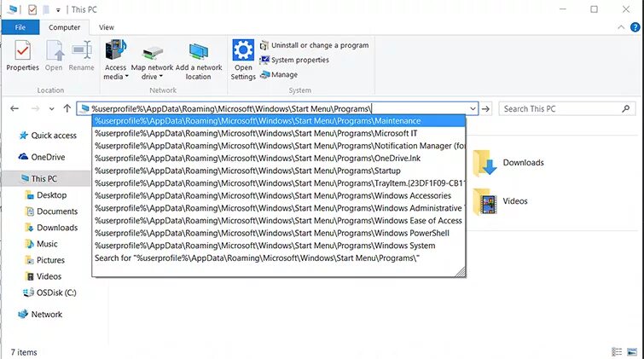Image resolution: width=644 pixels, height=359 pixels.
Task: Select the Windows System suggestion
Action: (279, 246)
